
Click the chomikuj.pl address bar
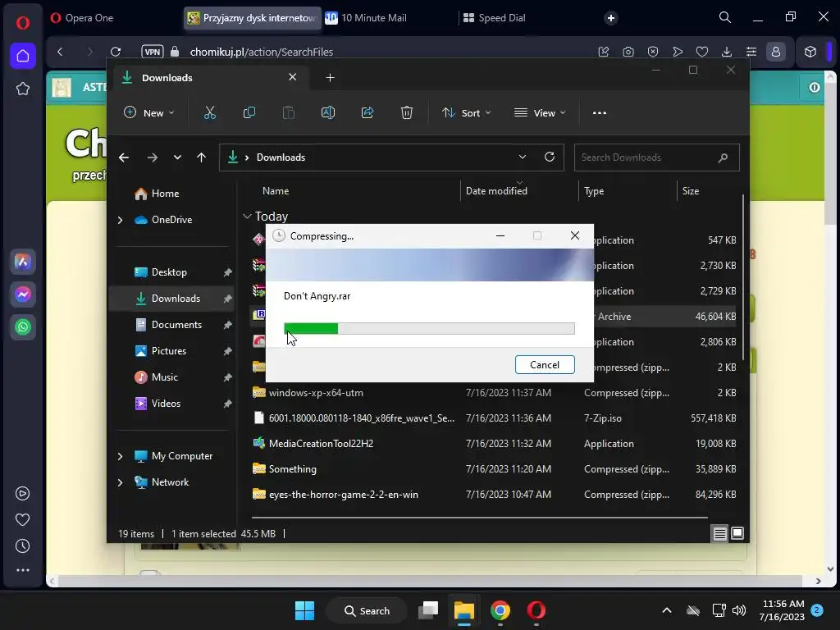point(262,52)
